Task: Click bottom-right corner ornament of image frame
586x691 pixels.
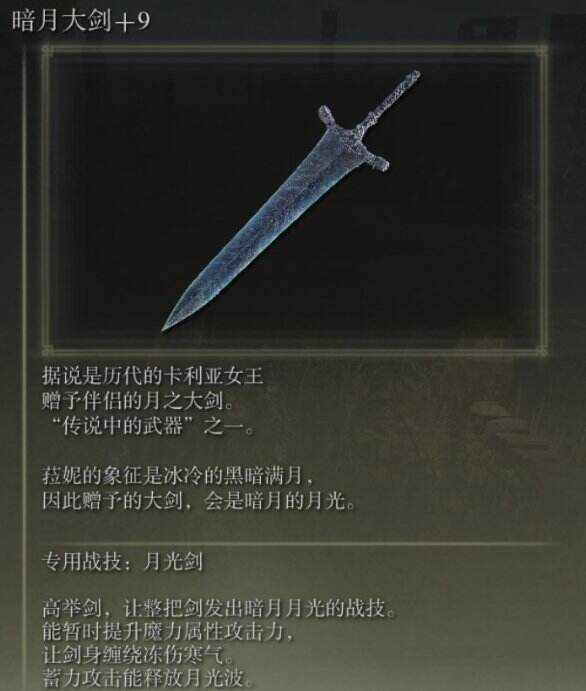Action: [x=541, y=350]
